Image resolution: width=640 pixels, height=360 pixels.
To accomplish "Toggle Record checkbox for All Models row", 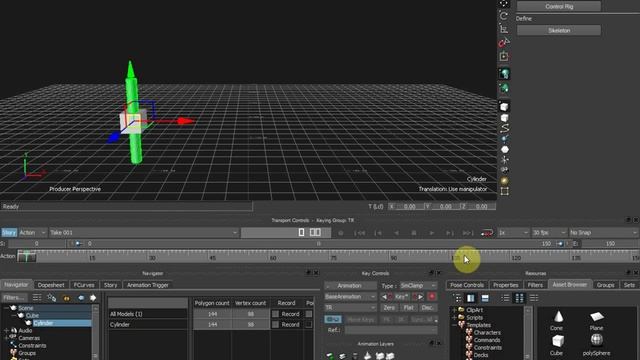I will 276,314.
